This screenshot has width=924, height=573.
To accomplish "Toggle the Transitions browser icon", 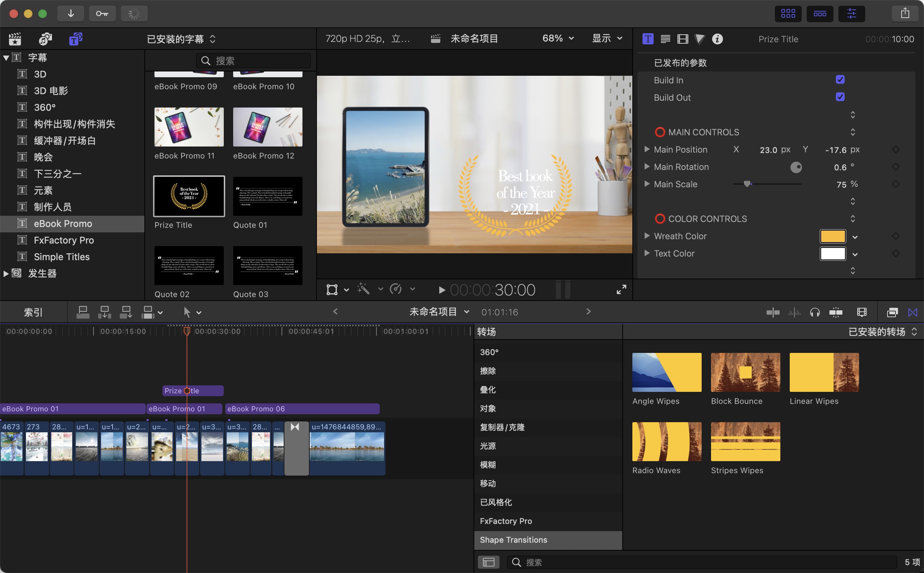I will click(912, 312).
